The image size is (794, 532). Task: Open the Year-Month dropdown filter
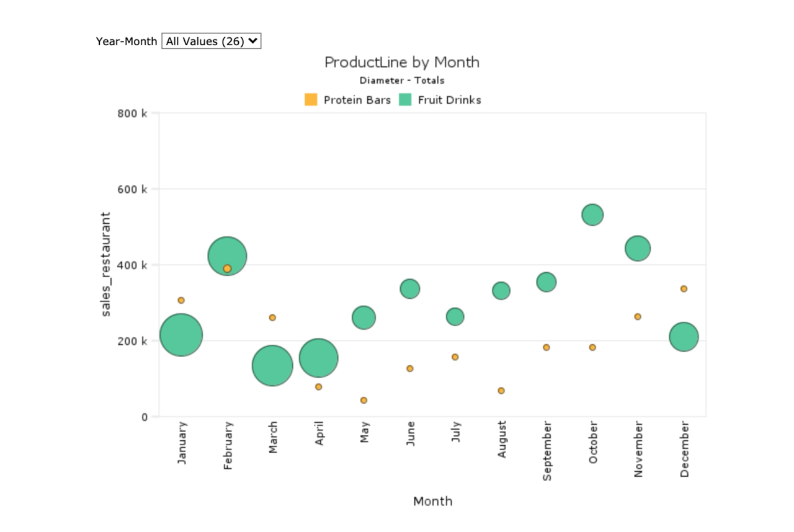pos(211,41)
